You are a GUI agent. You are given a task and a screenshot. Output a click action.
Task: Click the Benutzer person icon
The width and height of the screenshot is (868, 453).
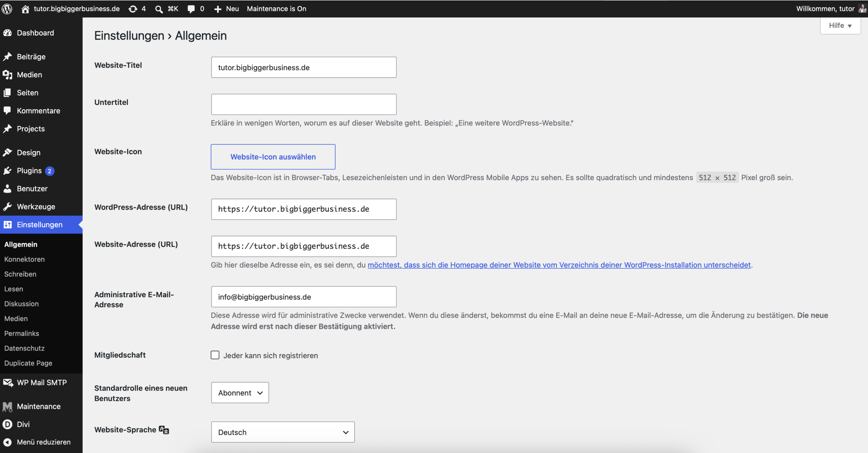(7, 188)
